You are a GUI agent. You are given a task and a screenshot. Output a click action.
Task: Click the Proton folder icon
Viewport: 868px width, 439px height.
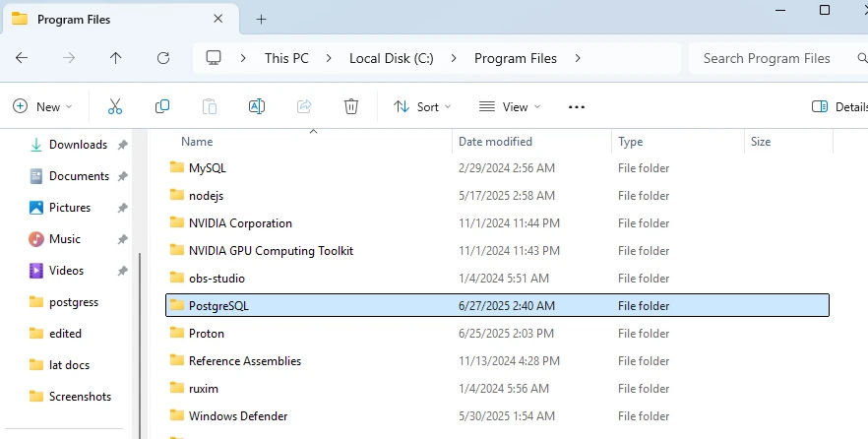(x=176, y=332)
